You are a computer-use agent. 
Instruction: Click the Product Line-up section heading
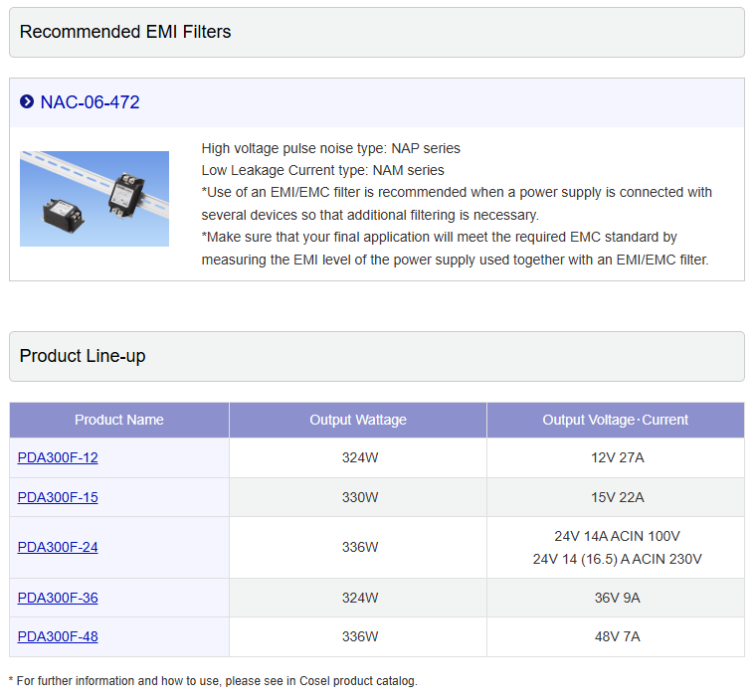[x=83, y=356]
